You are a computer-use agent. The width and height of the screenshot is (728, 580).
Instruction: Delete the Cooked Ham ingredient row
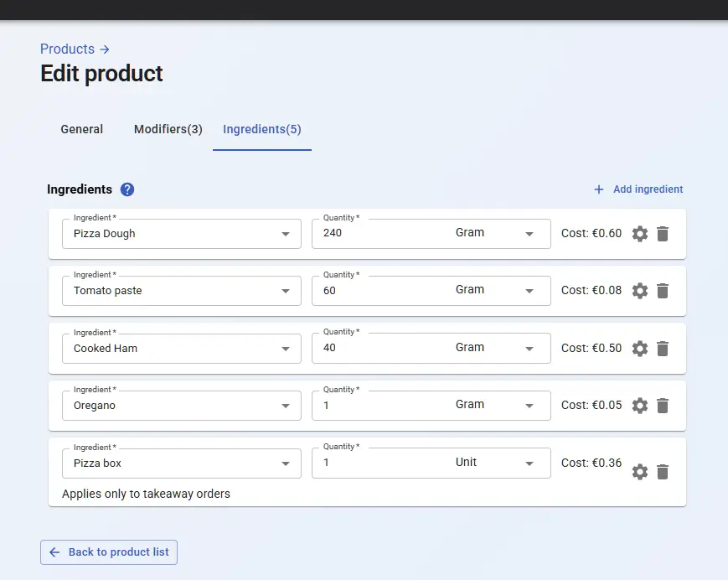(663, 349)
